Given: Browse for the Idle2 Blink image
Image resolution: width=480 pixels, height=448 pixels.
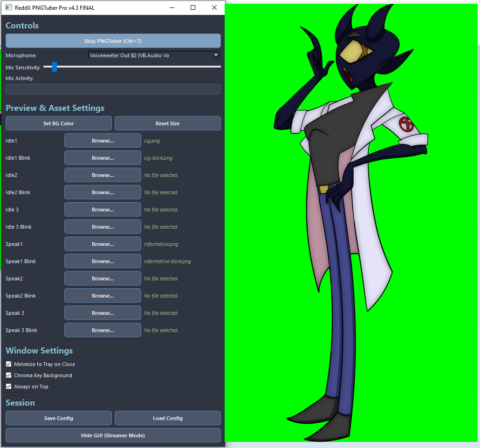Looking at the screenshot, I should [x=103, y=192].
